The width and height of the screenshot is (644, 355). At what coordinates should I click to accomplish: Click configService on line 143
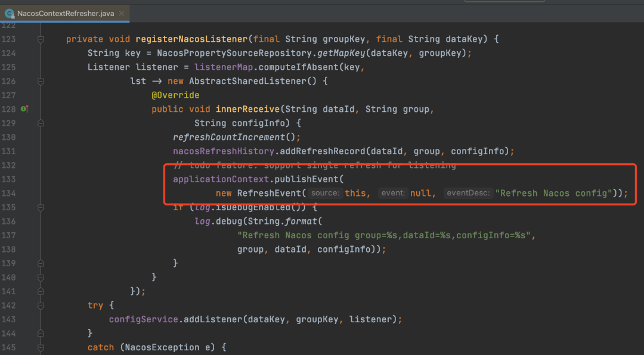tap(143, 319)
